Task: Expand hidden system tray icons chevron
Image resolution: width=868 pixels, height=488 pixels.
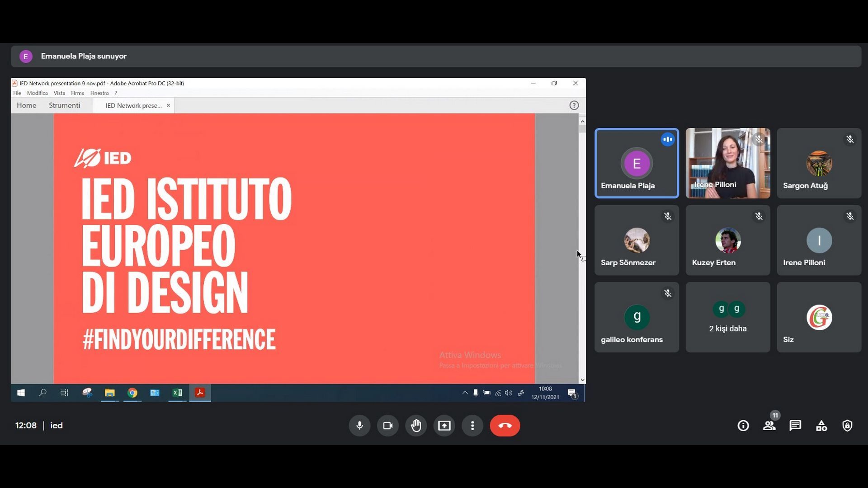Action: pos(465,393)
